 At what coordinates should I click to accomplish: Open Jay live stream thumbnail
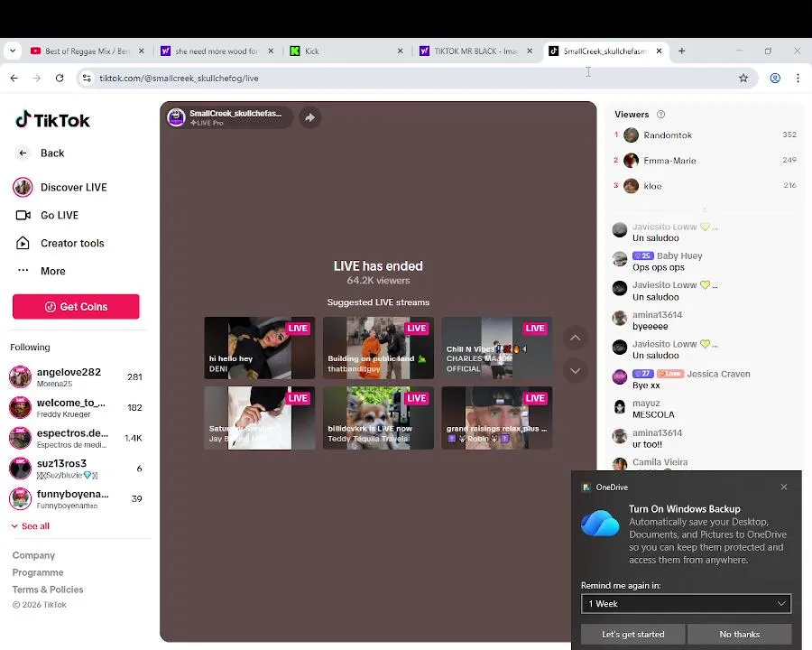(x=260, y=418)
